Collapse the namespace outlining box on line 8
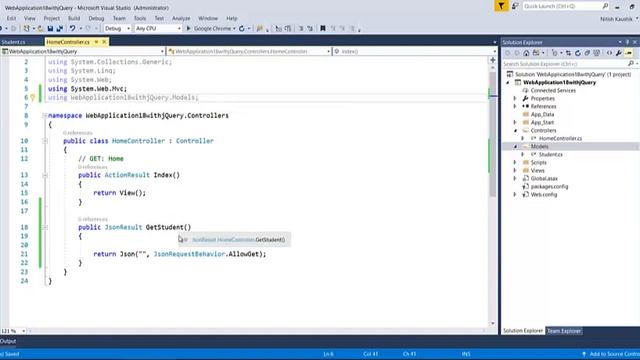 (45, 116)
